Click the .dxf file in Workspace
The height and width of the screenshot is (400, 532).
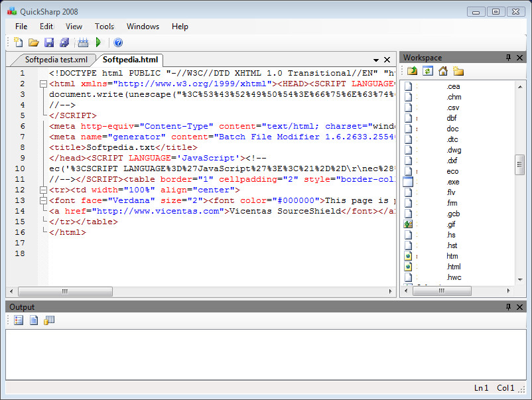(452, 161)
